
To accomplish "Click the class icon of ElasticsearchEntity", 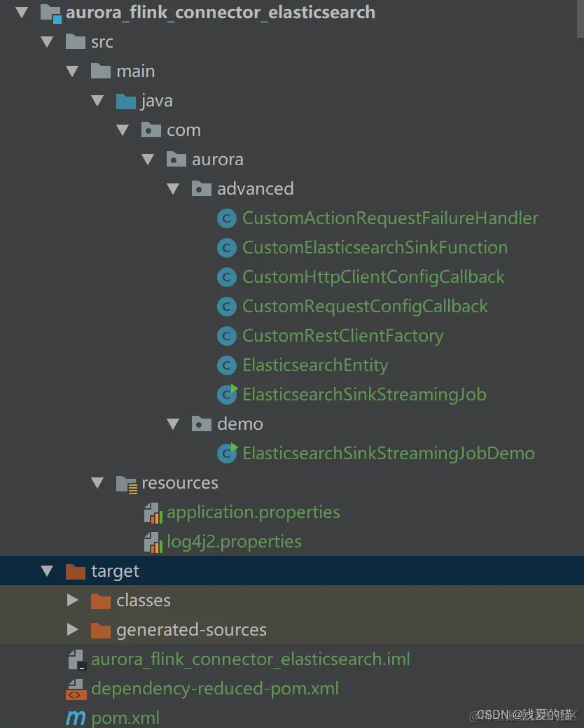I will [x=227, y=365].
